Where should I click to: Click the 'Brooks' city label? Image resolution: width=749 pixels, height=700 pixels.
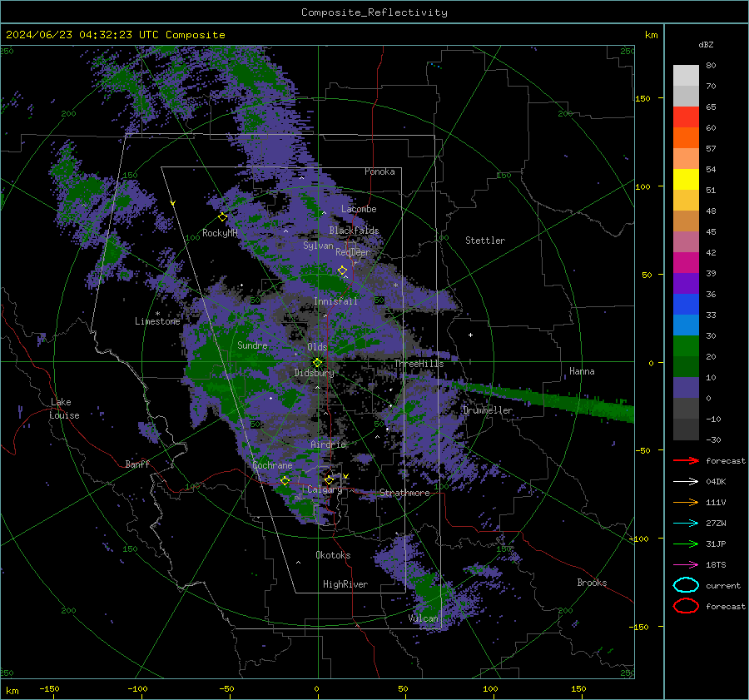pos(592,583)
